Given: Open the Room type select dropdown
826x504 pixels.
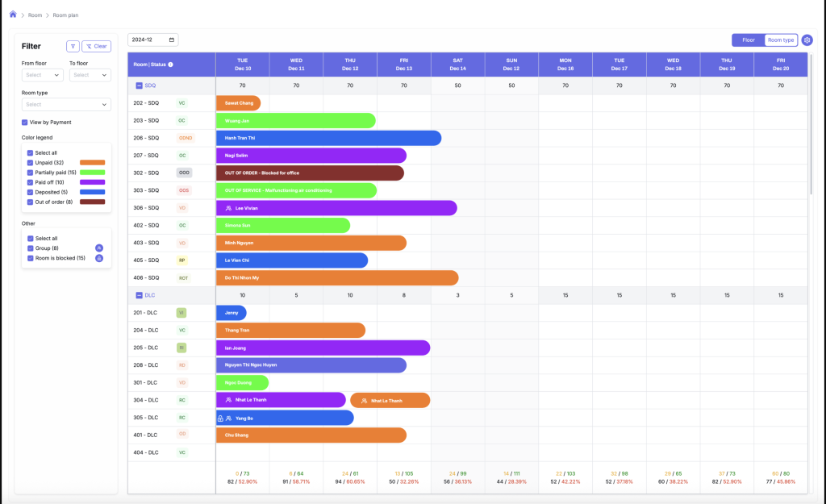Looking at the screenshot, I should point(66,104).
